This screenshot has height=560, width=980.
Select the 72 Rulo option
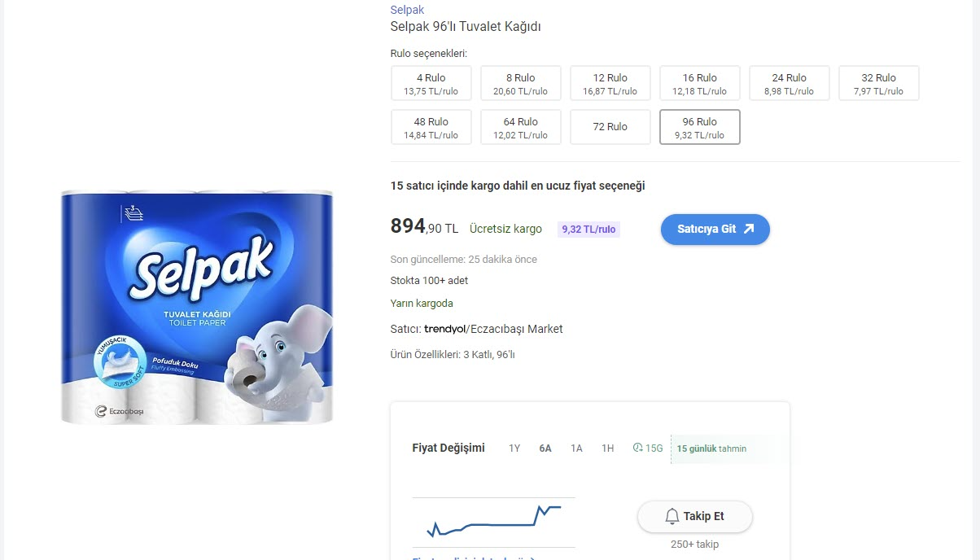click(x=610, y=126)
